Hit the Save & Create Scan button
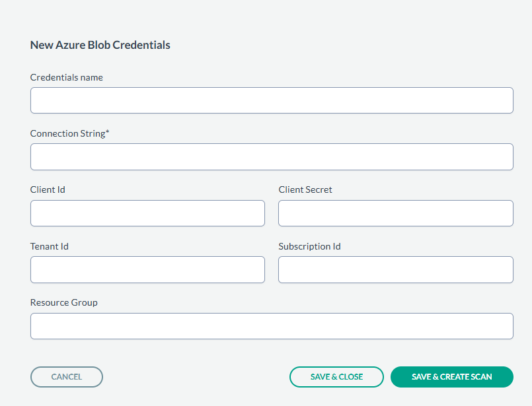The width and height of the screenshot is (532, 406). [451, 377]
